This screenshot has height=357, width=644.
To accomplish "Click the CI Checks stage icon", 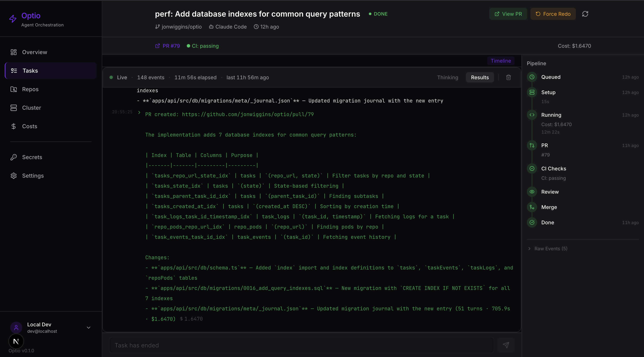I will (x=532, y=168).
